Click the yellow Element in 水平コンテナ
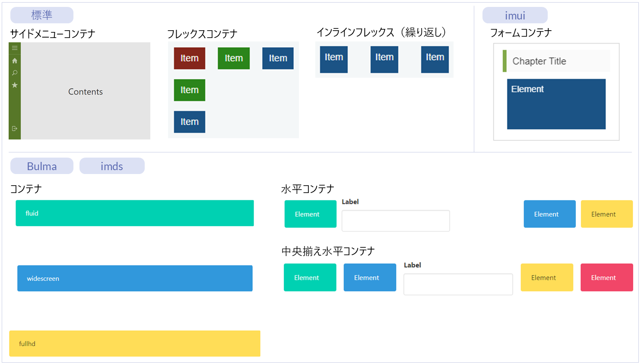 point(606,214)
